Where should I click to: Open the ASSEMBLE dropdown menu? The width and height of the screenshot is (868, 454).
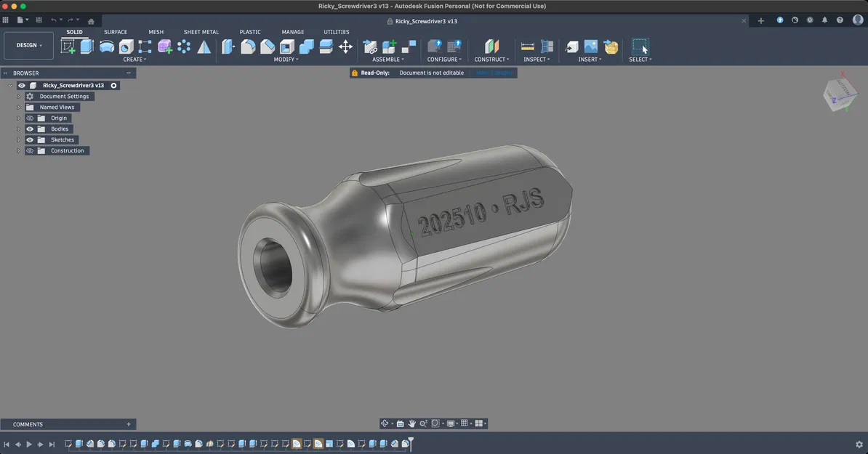(x=388, y=59)
